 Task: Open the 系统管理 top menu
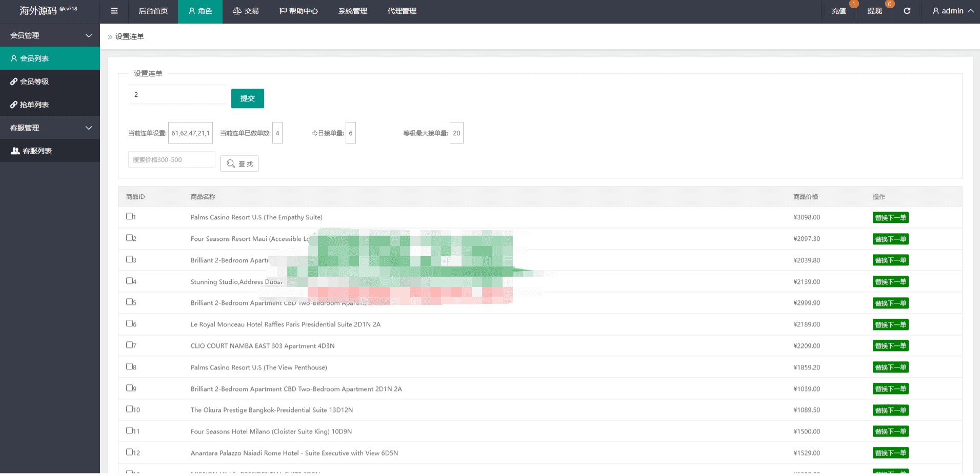click(x=353, y=11)
